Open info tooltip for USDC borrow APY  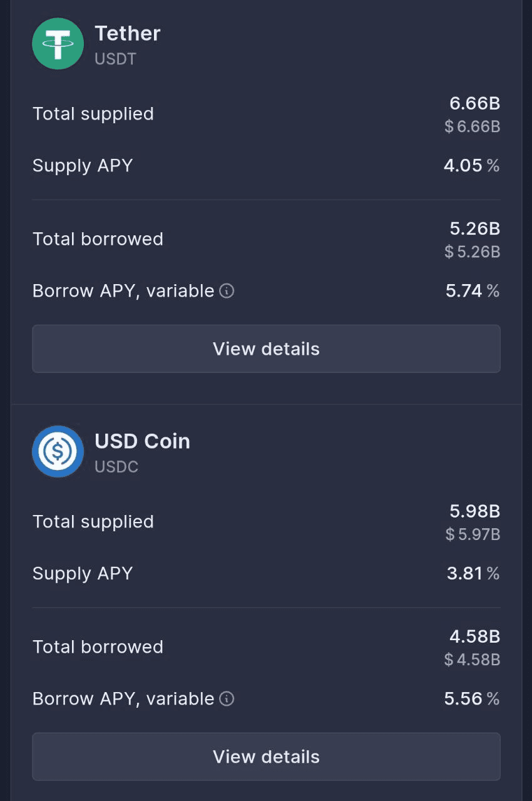click(227, 699)
